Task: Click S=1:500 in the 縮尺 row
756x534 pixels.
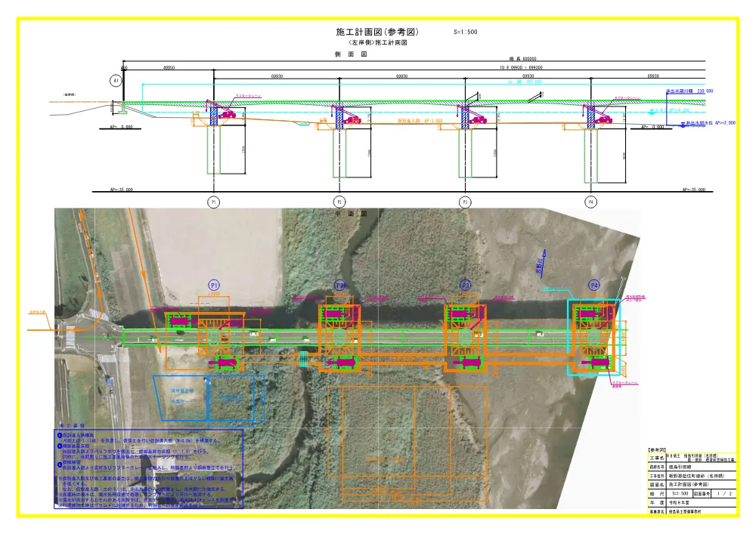Action: point(680,493)
